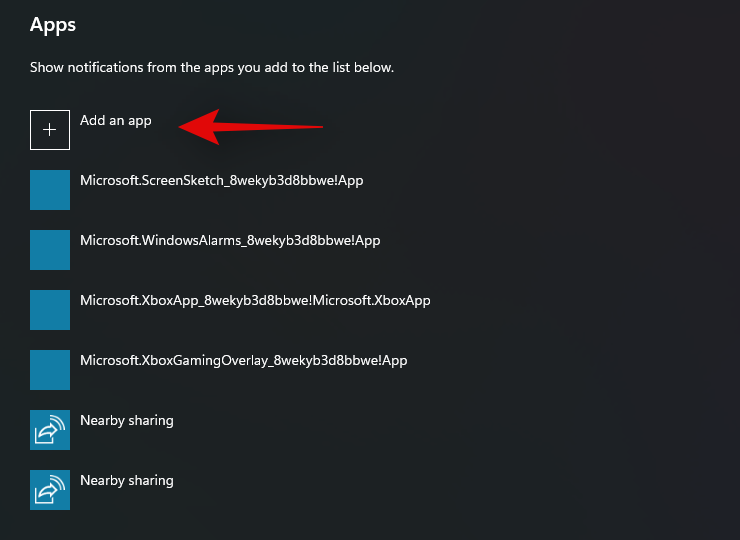
Task: Select the first 'Nearby sharing' text label
Action: [127, 421]
